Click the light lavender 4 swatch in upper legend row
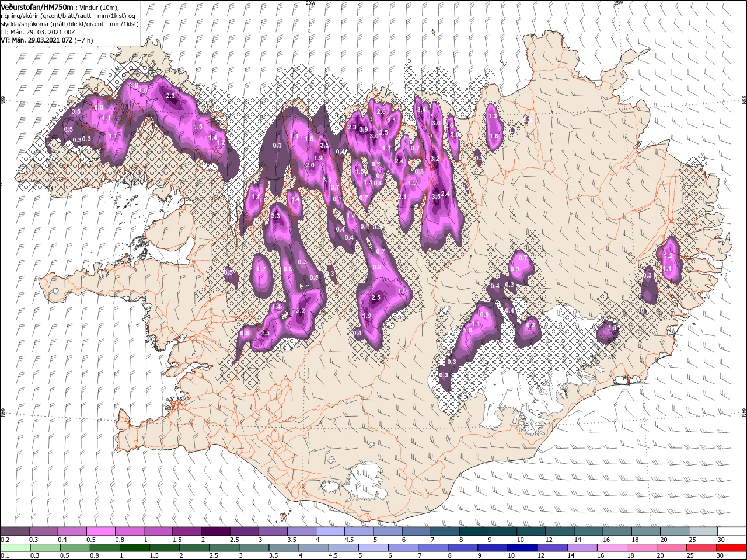This screenshot has height=560, width=747. click(330, 531)
